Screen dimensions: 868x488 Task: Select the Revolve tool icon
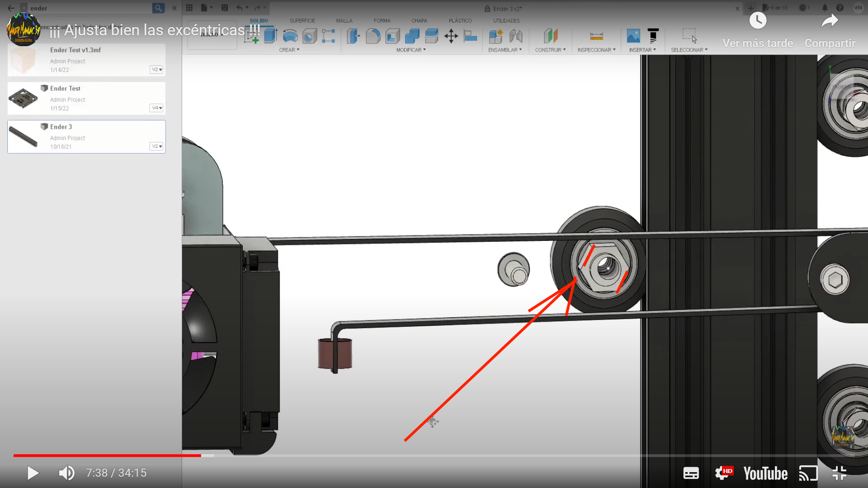pyautogui.click(x=290, y=36)
